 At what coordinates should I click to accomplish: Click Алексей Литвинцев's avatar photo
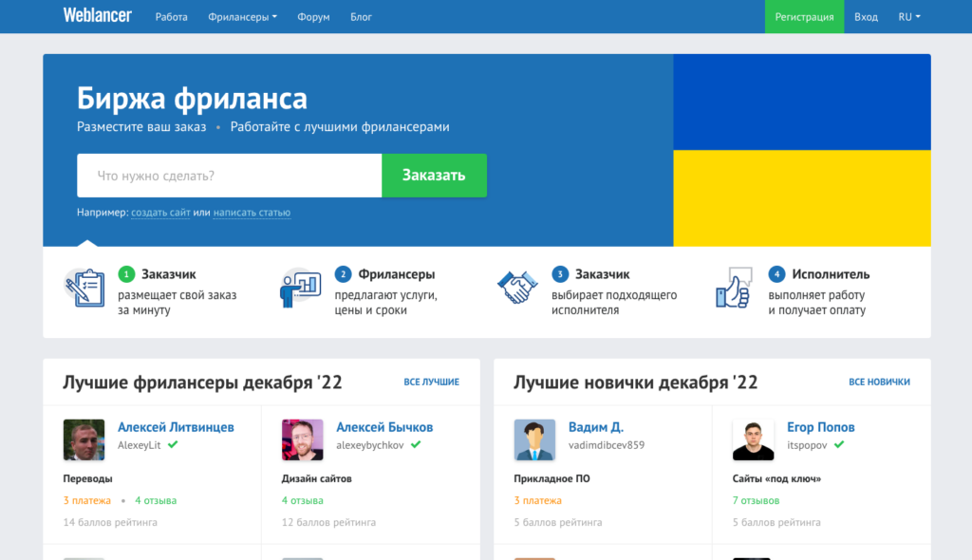(84, 439)
